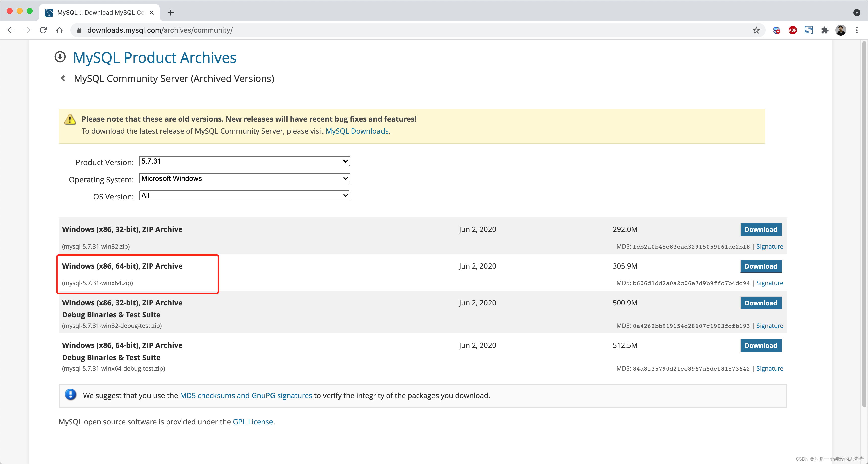Open the AdBlock Plus extension
This screenshot has width=868, height=464.
[792, 30]
